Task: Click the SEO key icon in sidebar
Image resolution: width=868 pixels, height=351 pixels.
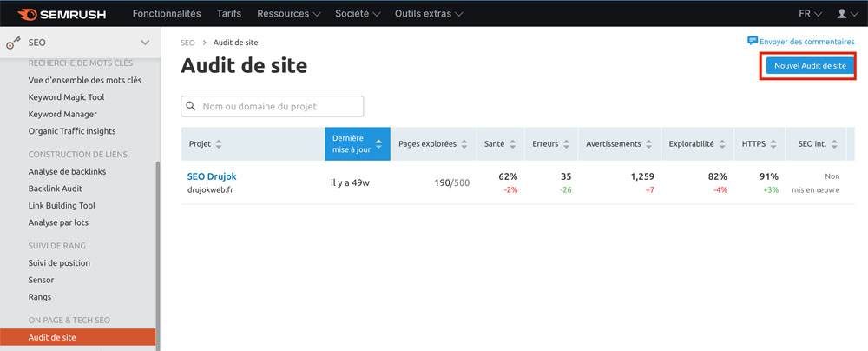Action: pyautogui.click(x=13, y=43)
